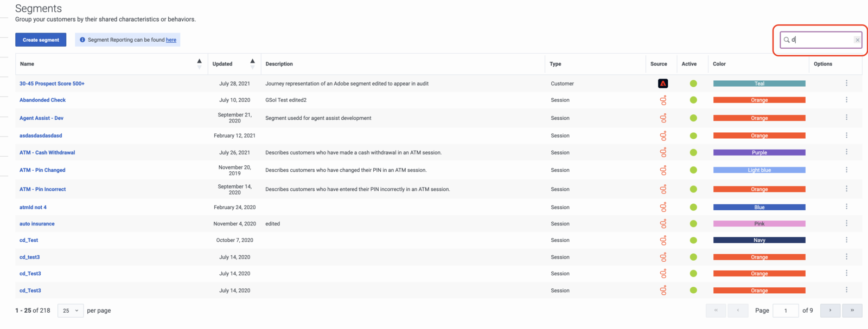This screenshot has width=868, height=329.
Task: Click the source icon in ATM - Pin Changed row
Action: 663,170
